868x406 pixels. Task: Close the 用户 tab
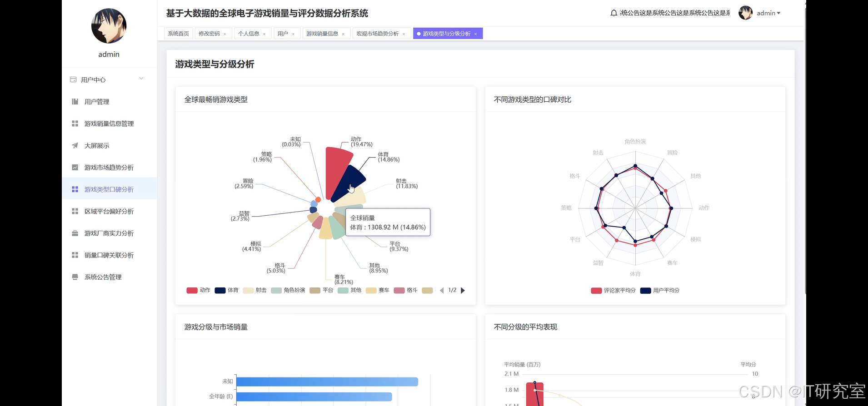pos(293,34)
